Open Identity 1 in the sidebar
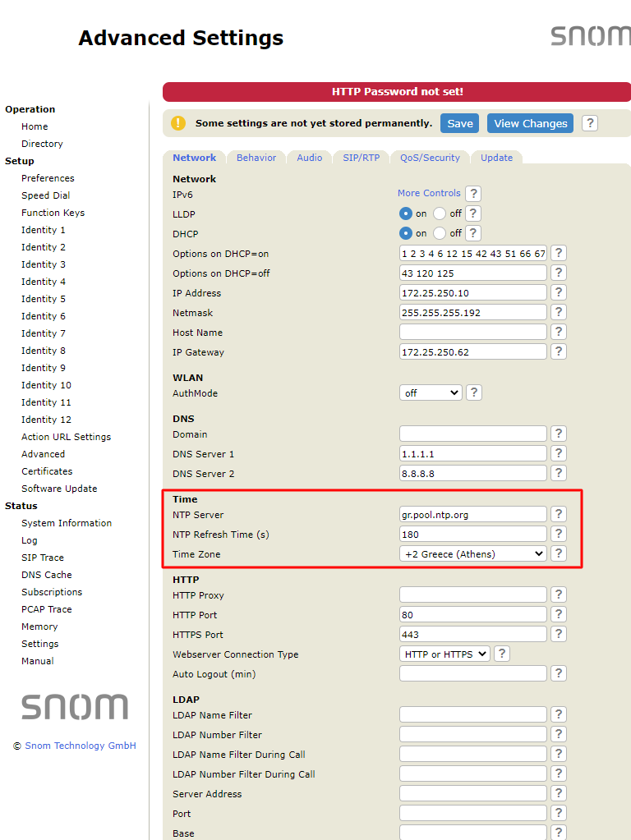Viewport: 631px width, 840px height. coord(44,230)
